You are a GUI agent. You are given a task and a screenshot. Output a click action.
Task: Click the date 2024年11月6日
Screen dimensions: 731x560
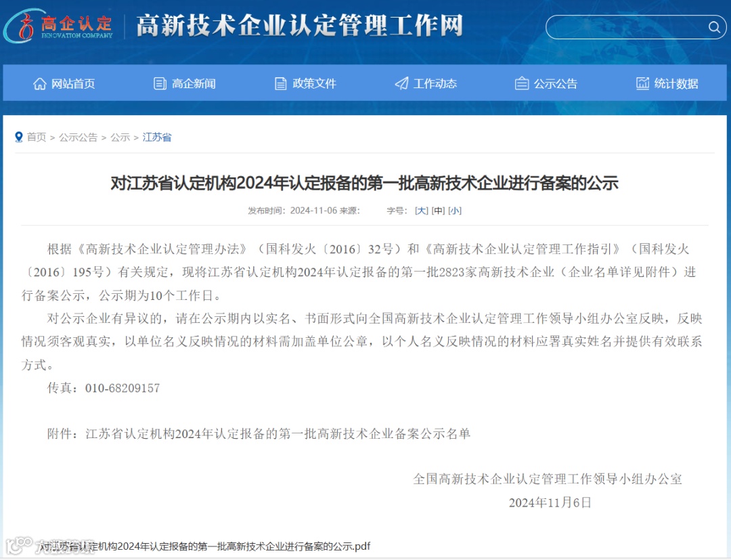[550, 502]
